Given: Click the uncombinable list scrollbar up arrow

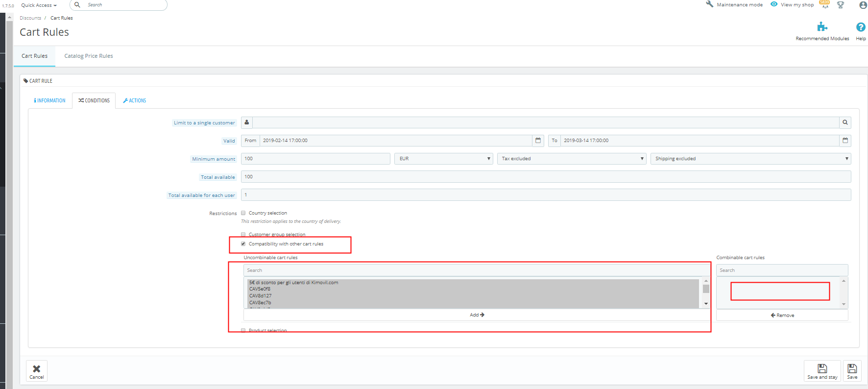Looking at the screenshot, I should 706,281.
